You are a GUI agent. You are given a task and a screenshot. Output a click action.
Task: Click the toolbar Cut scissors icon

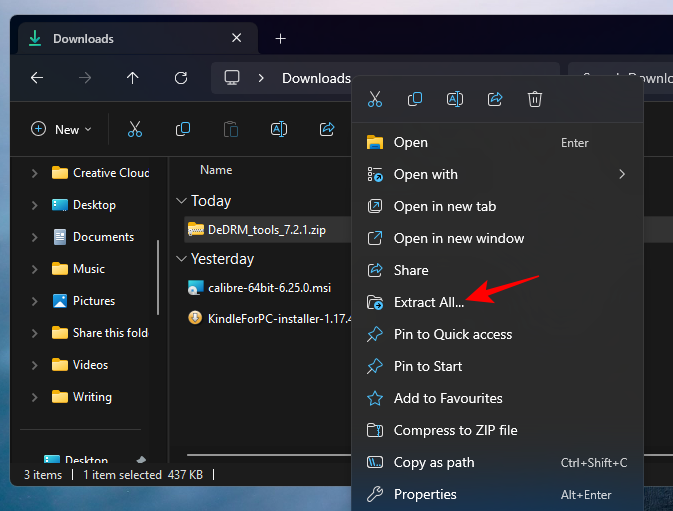[135, 129]
